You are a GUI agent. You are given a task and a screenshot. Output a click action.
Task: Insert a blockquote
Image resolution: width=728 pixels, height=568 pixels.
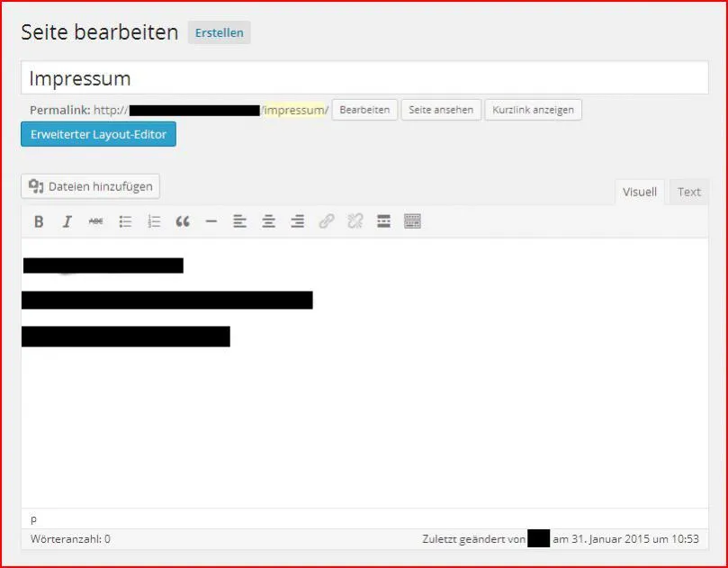(183, 221)
